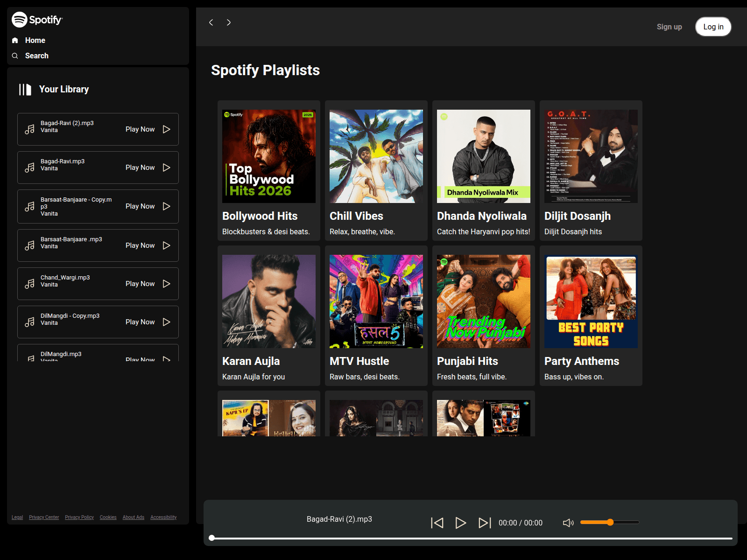Open the Privacy Center footer link
This screenshot has width=747, height=560.
[x=44, y=517]
